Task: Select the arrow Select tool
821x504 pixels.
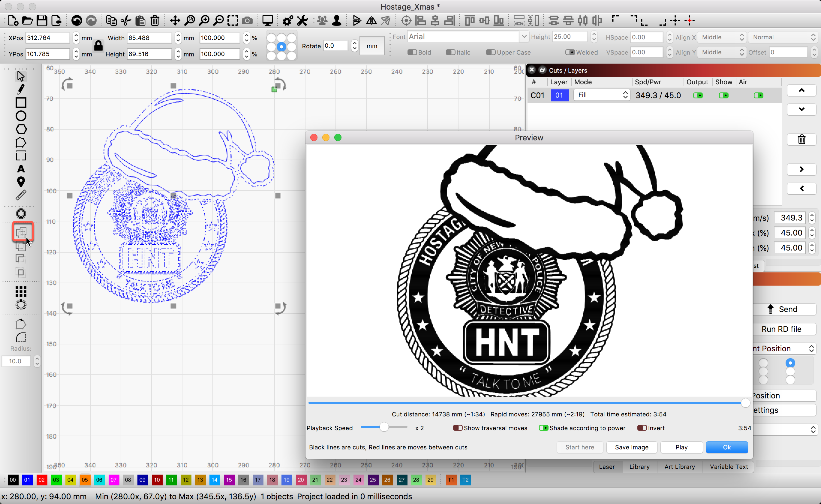Action: click(x=21, y=76)
